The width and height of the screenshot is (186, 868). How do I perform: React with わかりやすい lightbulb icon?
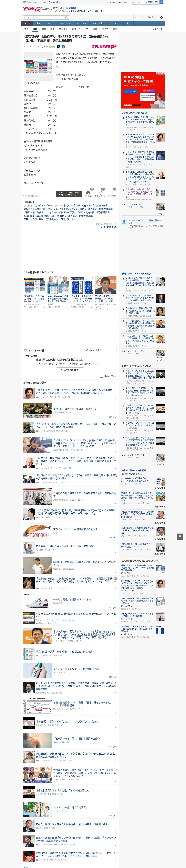pyautogui.click(x=100, y=192)
